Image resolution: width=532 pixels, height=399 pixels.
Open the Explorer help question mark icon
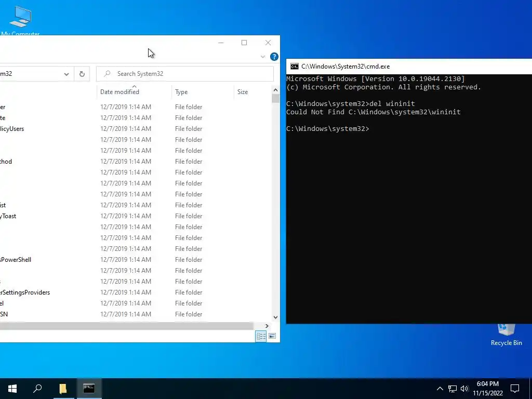[x=274, y=57]
